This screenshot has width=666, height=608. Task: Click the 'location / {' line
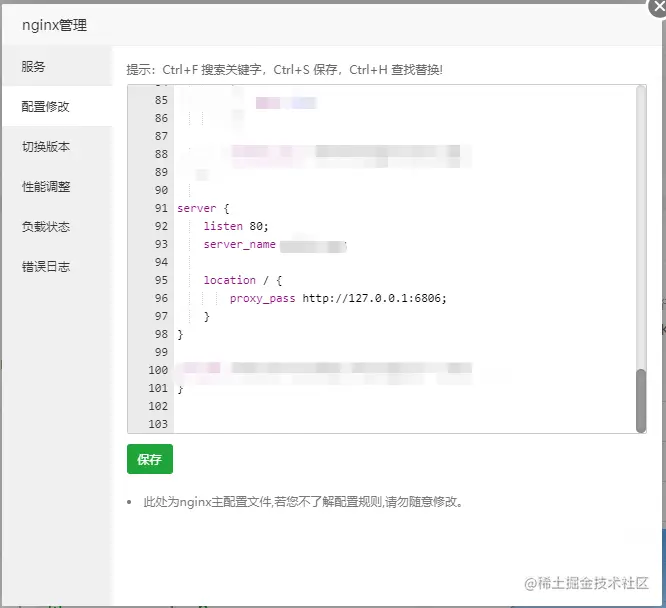[243, 280]
